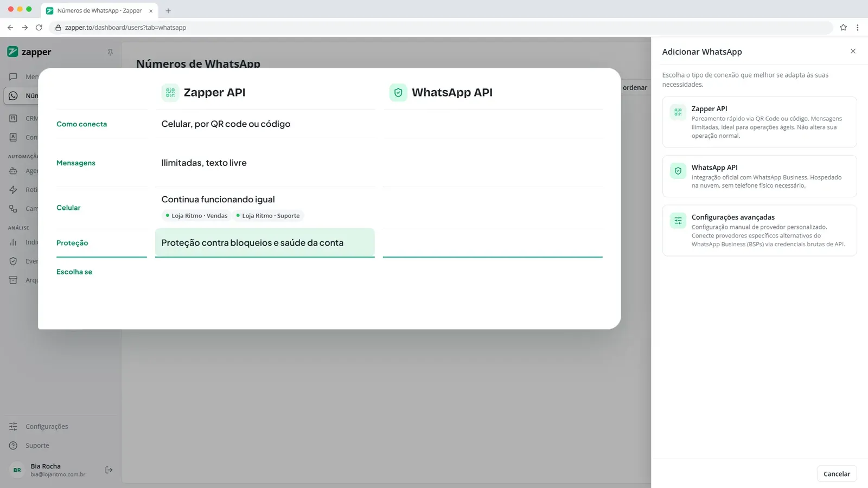
Task: Click the browser reload icon
Action: coord(39,28)
